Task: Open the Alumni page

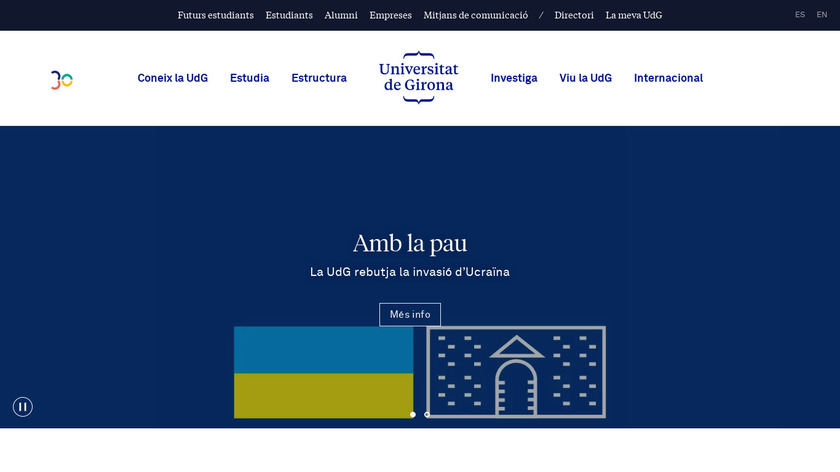Action: [341, 15]
